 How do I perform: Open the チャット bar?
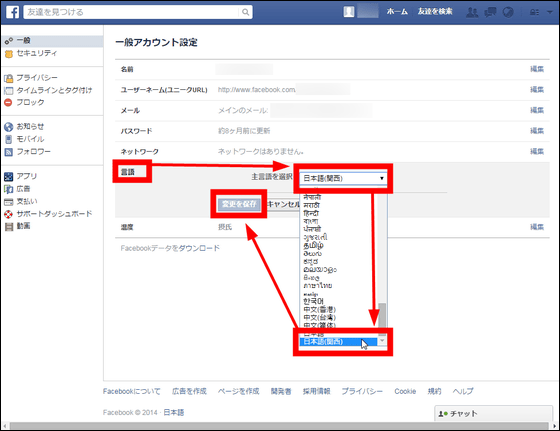pyautogui.click(x=494, y=414)
